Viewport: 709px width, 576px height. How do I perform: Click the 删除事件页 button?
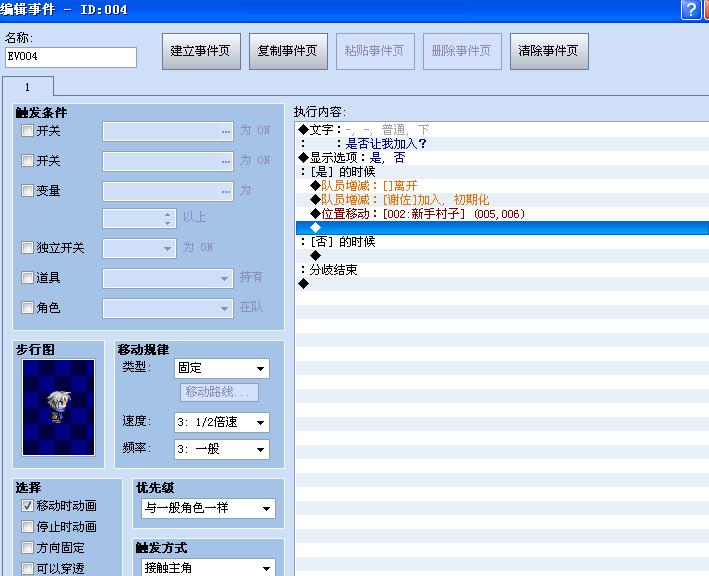pos(462,51)
